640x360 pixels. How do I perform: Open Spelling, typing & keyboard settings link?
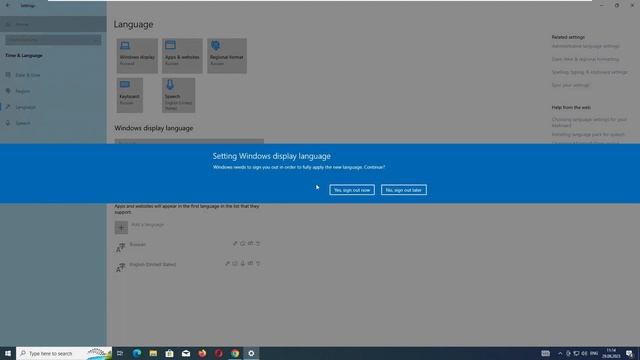pyautogui.click(x=589, y=72)
